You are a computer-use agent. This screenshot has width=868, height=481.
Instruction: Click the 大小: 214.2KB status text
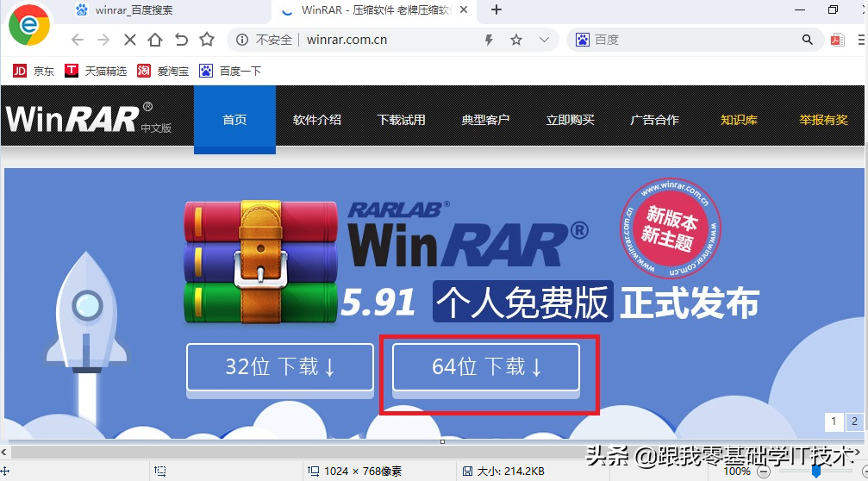click(x=511, y=472)
